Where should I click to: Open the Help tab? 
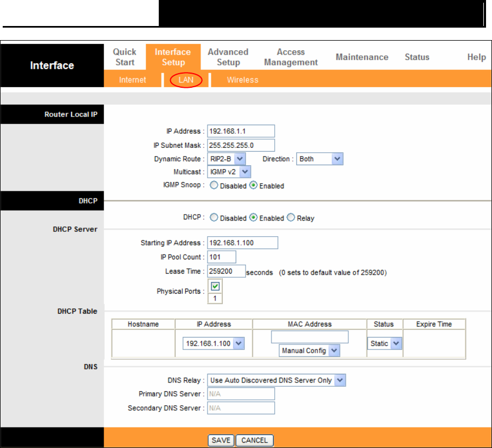tap(476, 57)
